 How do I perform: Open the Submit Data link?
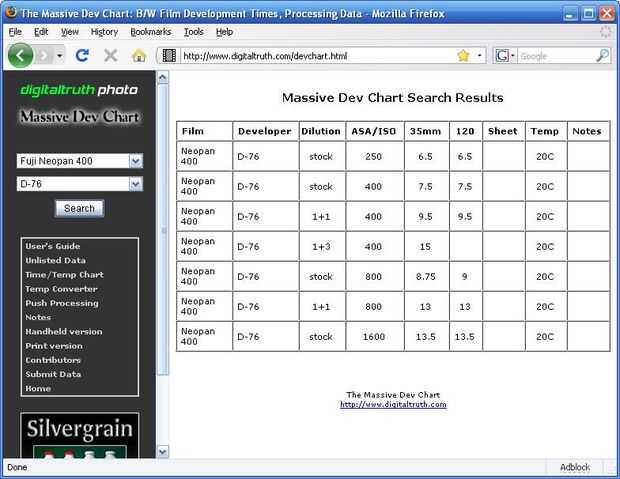point(53,374)
